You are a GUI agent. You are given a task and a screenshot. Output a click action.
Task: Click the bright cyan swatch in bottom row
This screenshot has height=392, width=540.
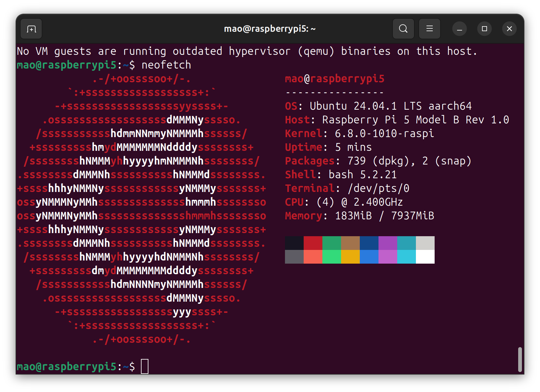[x=406, y=257]
